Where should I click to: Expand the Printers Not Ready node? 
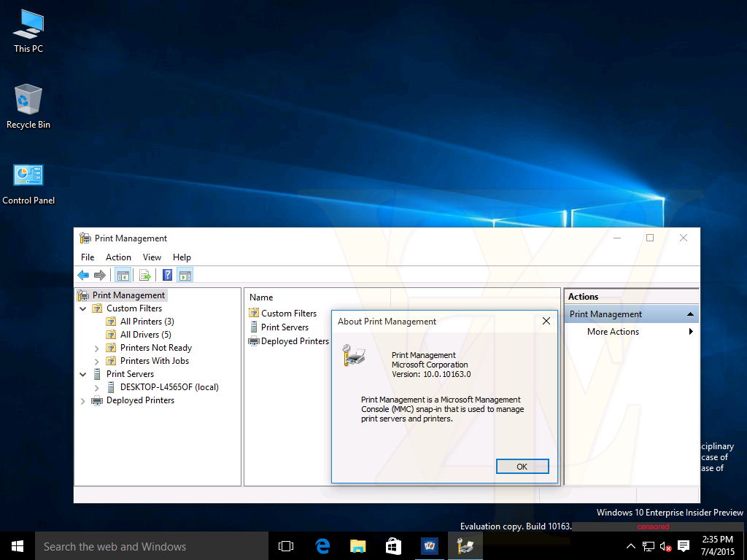pyautogui.click(x=97, y=348)
